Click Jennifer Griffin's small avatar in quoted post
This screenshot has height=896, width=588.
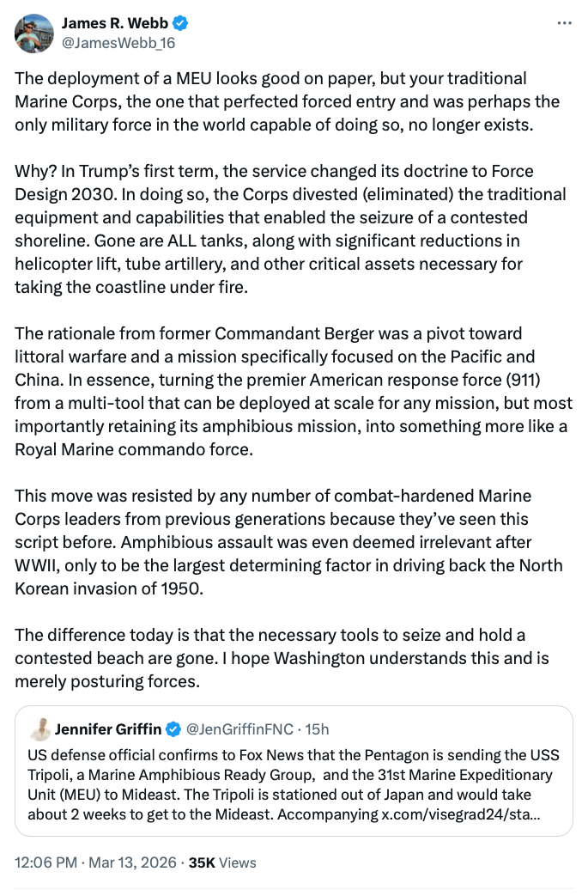[x=39, y=729]
